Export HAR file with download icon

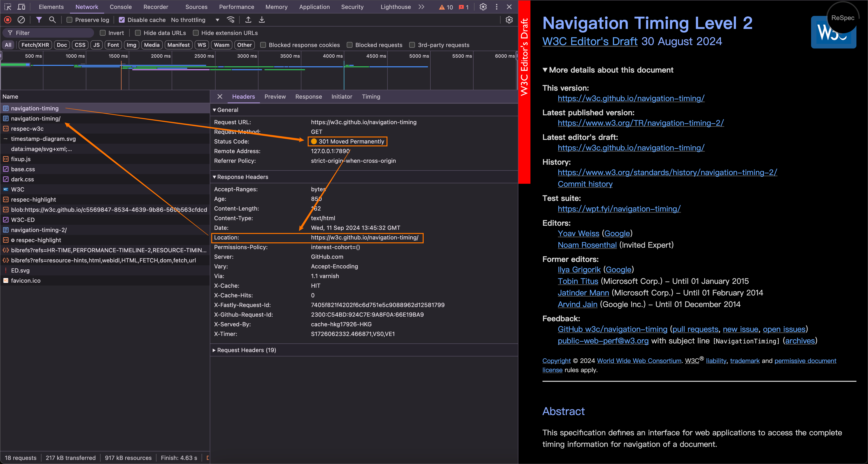tap(262, 20)
